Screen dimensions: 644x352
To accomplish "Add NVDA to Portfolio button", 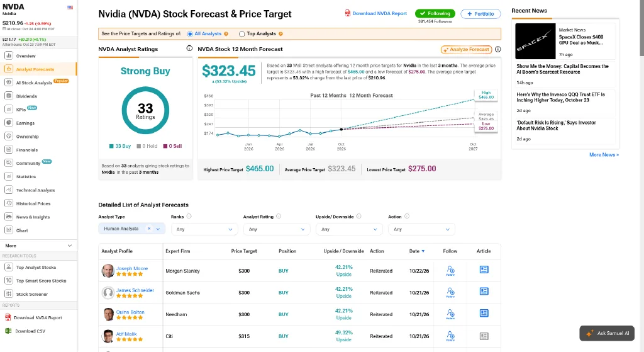I will point(480,14).
